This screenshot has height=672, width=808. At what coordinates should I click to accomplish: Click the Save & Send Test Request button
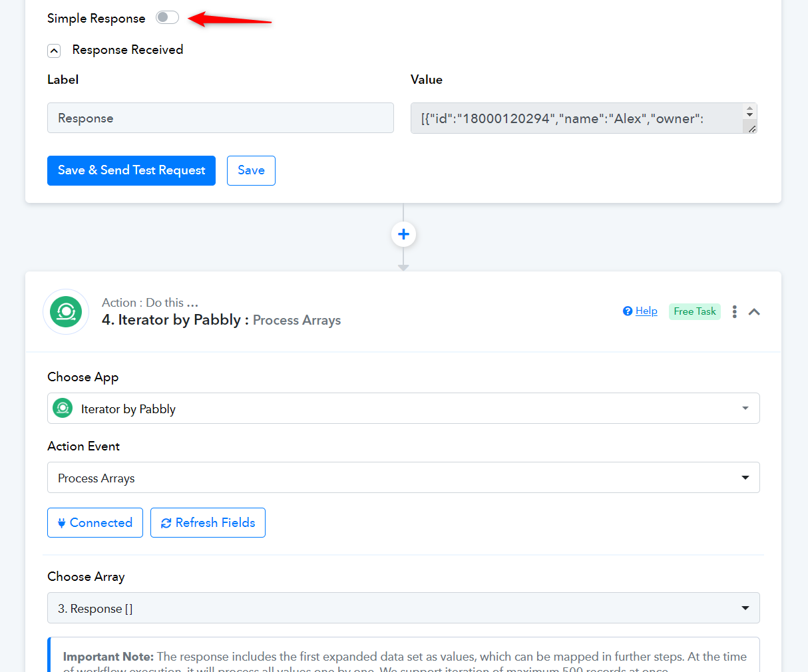(131, 170)
